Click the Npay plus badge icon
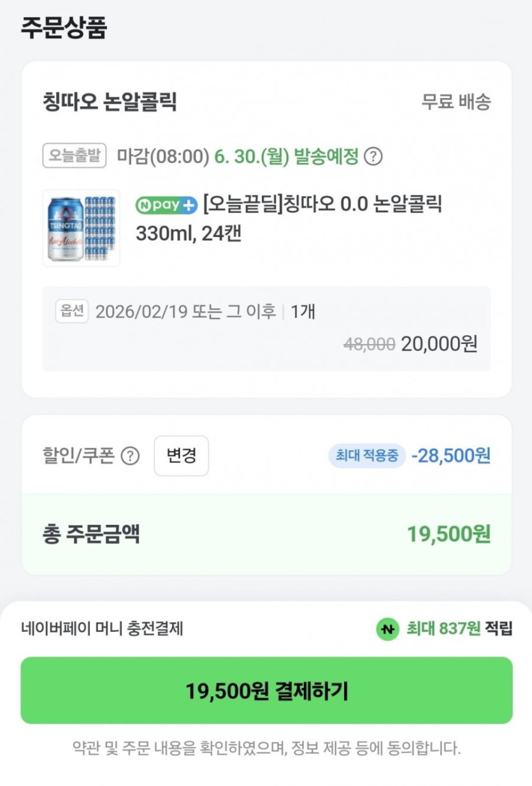Screen dimensions: 532x786 166,205
